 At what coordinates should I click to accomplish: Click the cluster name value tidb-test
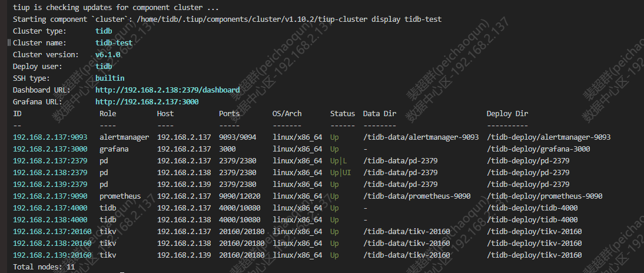(x=114, y=42)
